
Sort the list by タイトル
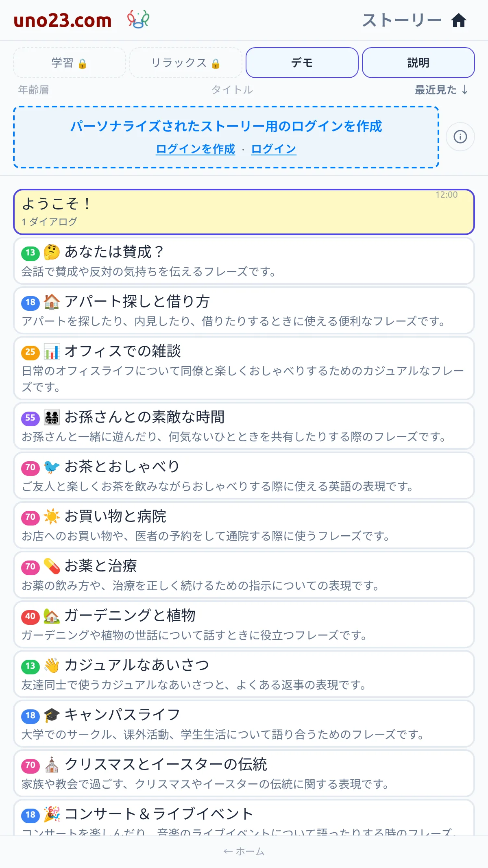[232, 89]
